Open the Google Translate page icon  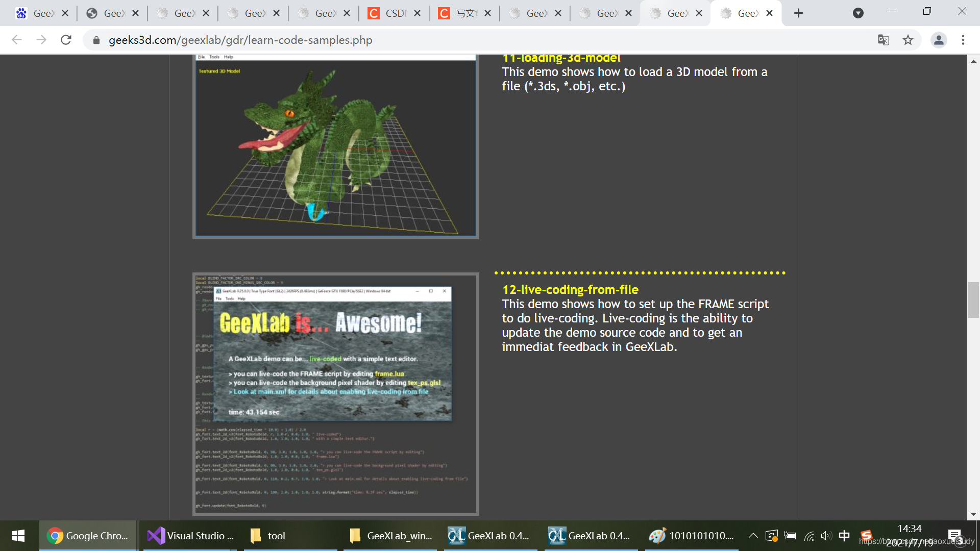tap(883, 40)
